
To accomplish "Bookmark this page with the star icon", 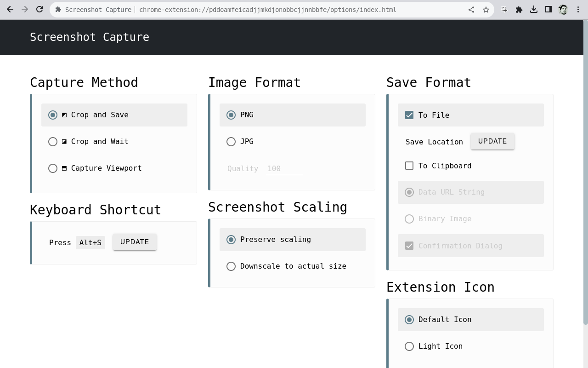I will (486, 10).
